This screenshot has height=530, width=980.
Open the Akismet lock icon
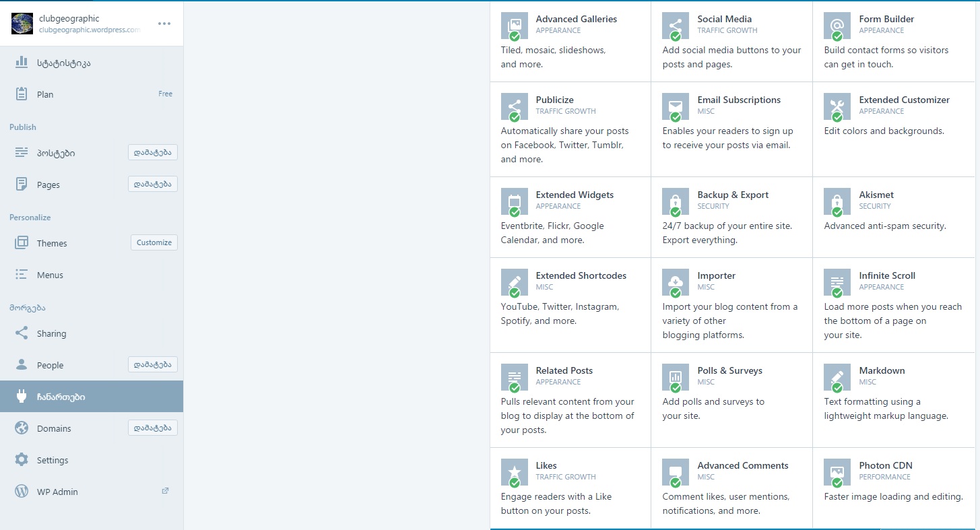837,201
